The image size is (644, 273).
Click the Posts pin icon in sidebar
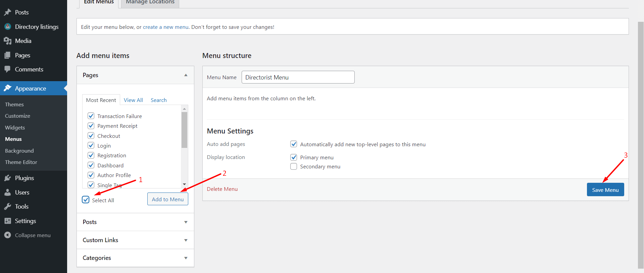point(7,12)
